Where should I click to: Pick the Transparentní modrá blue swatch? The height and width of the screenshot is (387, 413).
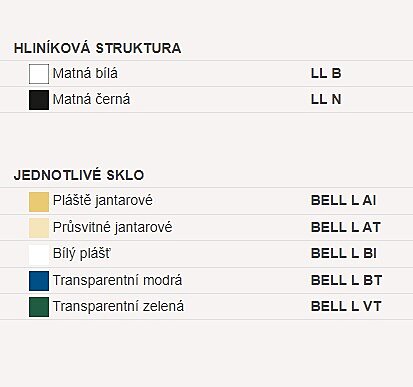[39, 281]
